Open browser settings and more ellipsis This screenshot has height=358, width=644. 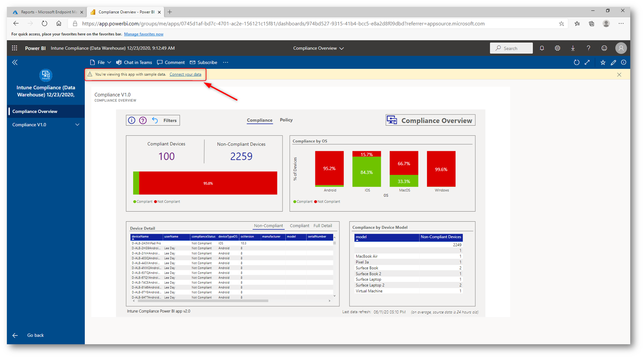pos(621,24)
